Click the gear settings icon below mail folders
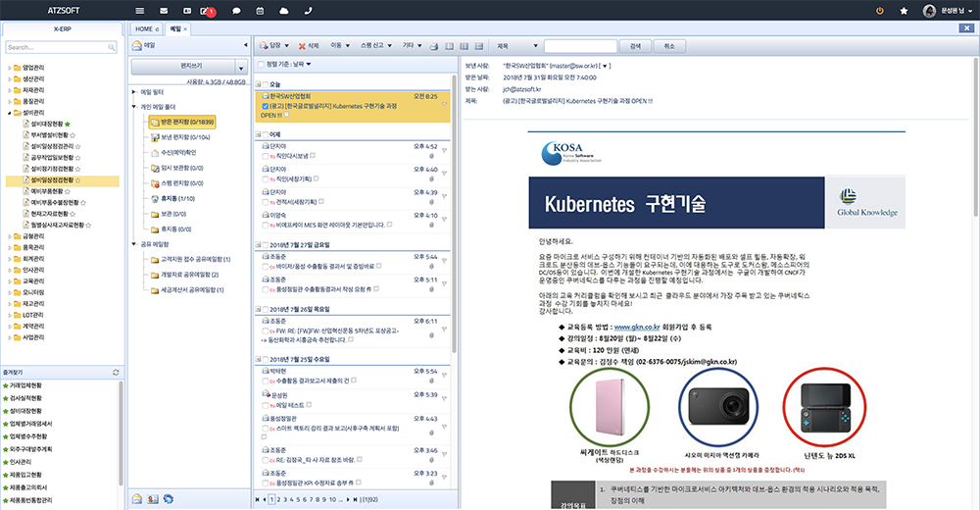Image resolution: width=980 pixels, height=510 pixels. [169, 499]
